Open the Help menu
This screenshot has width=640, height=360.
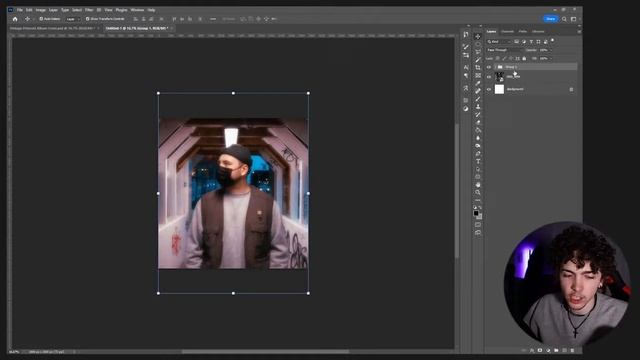click(x=151, y=10)
